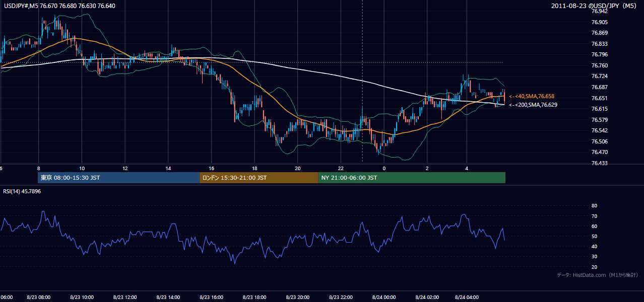
Task: Click the 76.470 price axis label
Action: coord(600,152)
